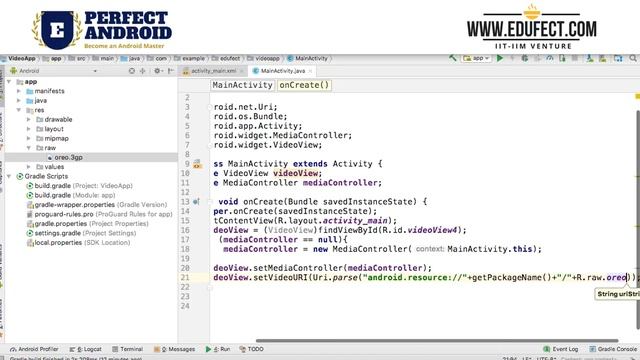The image size is (640, 360).
Task: Click the class gutter icon on line 9
Action: [x=197, y=164]
